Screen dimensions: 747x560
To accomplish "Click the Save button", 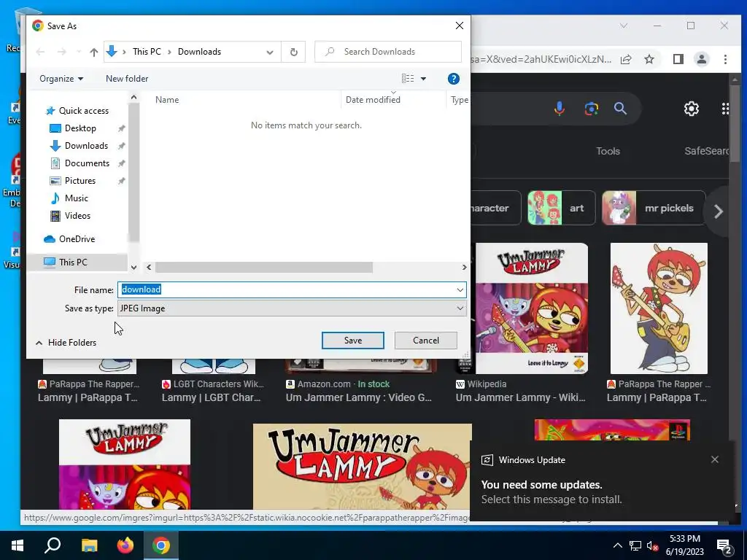I will click(x=353, y=341).
